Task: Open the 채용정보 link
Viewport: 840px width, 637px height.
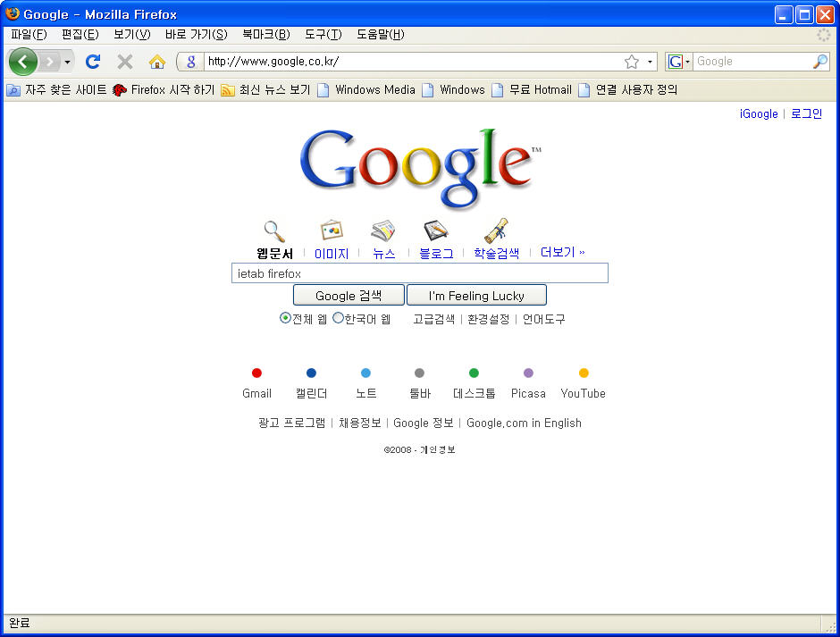Action: pyautogui.click(x=360, y=423)
